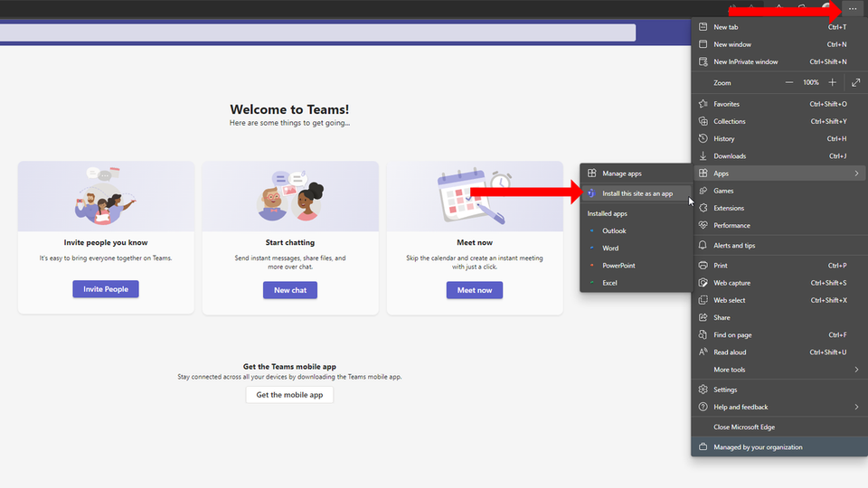Open PowerPoint from Installed apps
Viewport: 868px width, 488px height.
coord(636,266)
